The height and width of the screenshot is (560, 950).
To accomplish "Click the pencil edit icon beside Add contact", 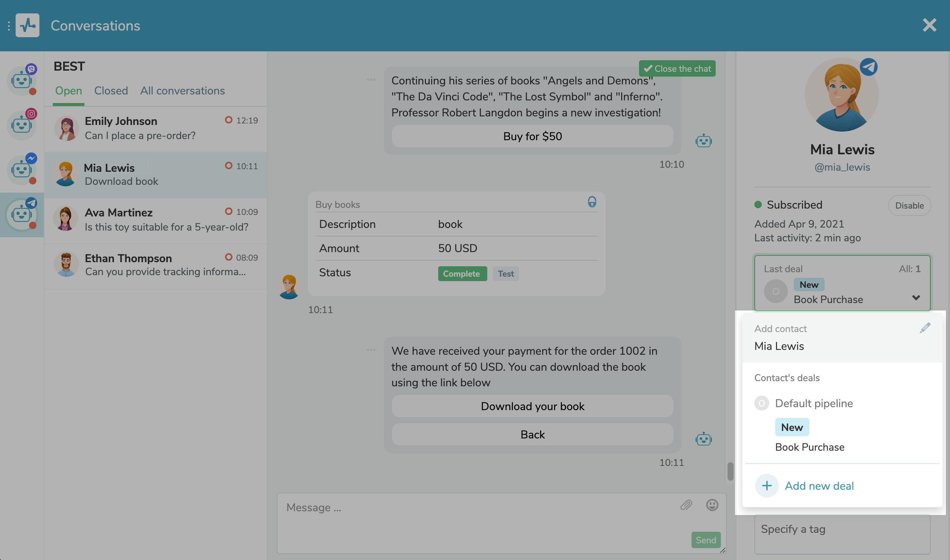I will 925,328.
